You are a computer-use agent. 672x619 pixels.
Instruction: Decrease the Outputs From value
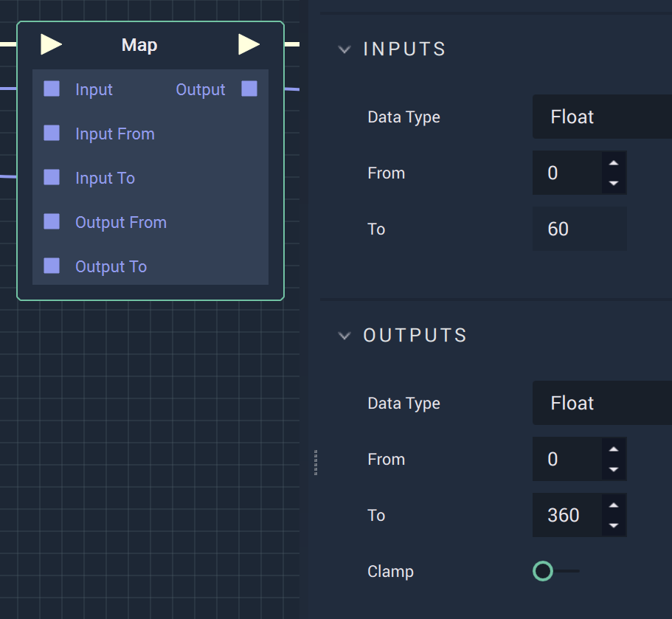pos(614,469)
